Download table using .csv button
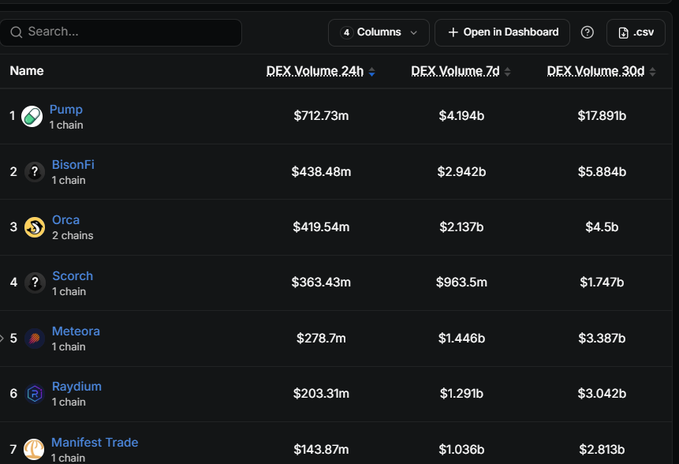Screen dimensions: 679x464 tap(636, 32)
